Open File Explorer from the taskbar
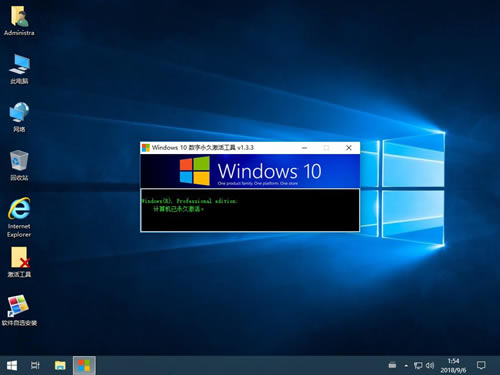 click(x=60, y=365)
